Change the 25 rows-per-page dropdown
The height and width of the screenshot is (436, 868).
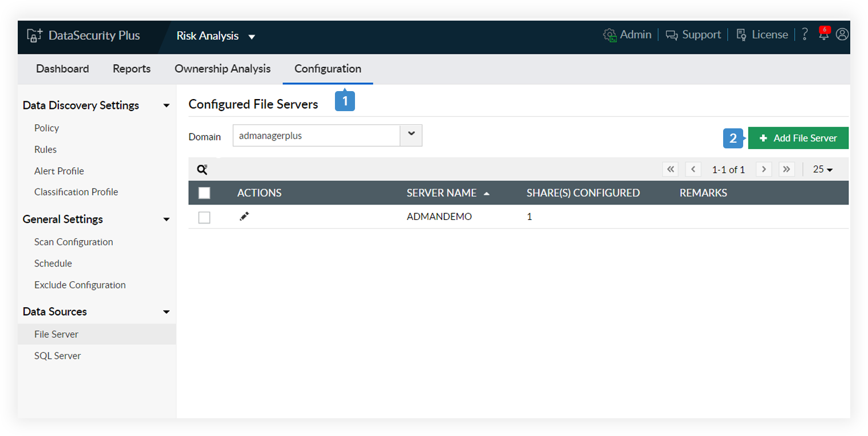point(823,170)
